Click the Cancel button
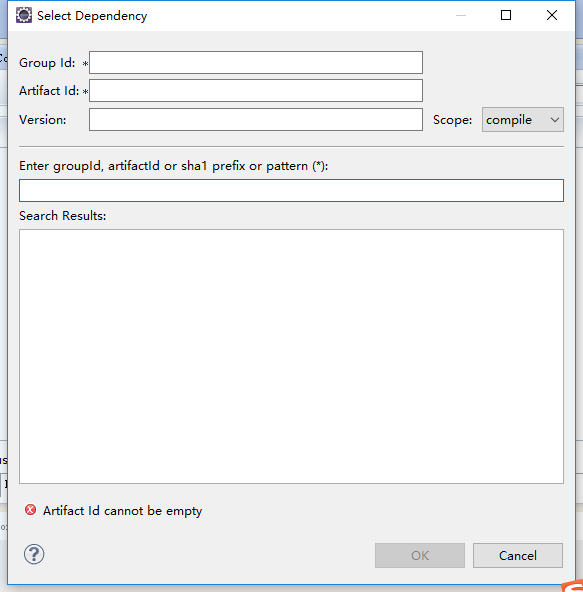 pos(518,555)
